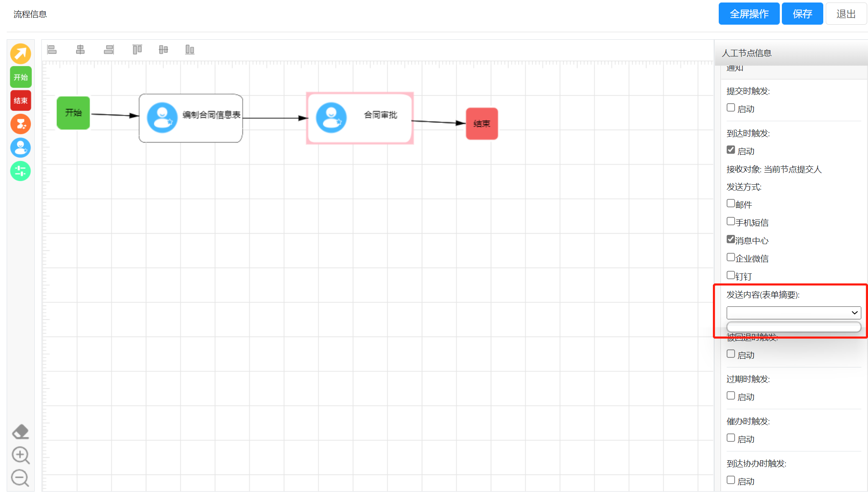Click the 到达协办时触发: label

[756, 464]
